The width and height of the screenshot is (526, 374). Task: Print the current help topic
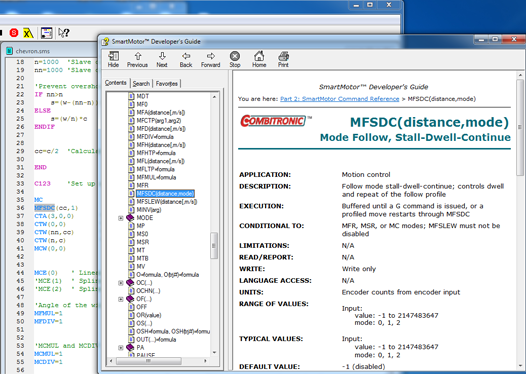[283, 59]
